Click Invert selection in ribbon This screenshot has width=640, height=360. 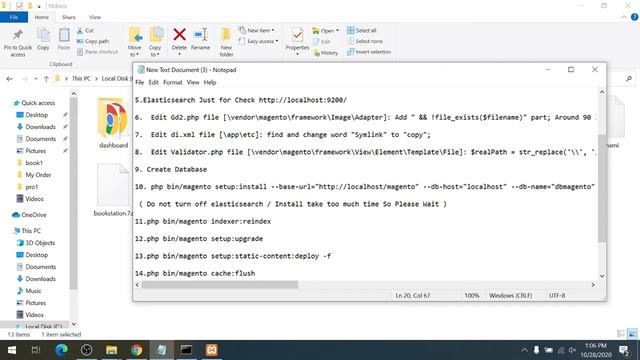[x=369, y=52]
